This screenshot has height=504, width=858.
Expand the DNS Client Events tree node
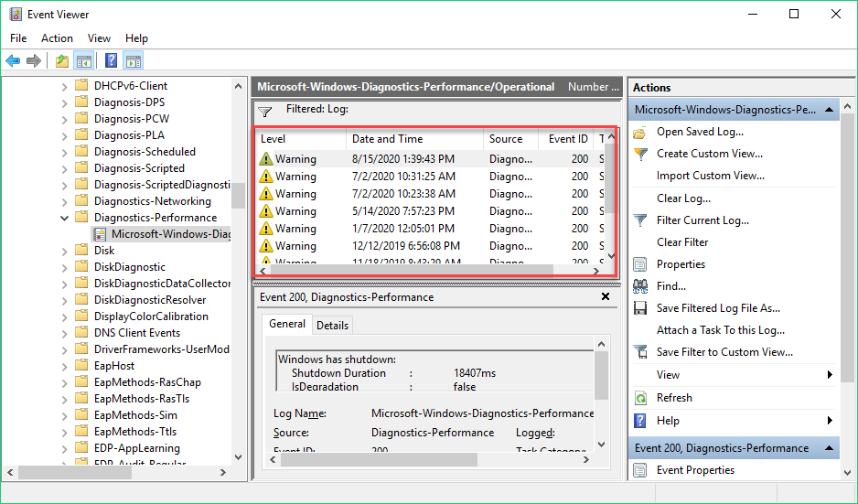click(65, 333)
